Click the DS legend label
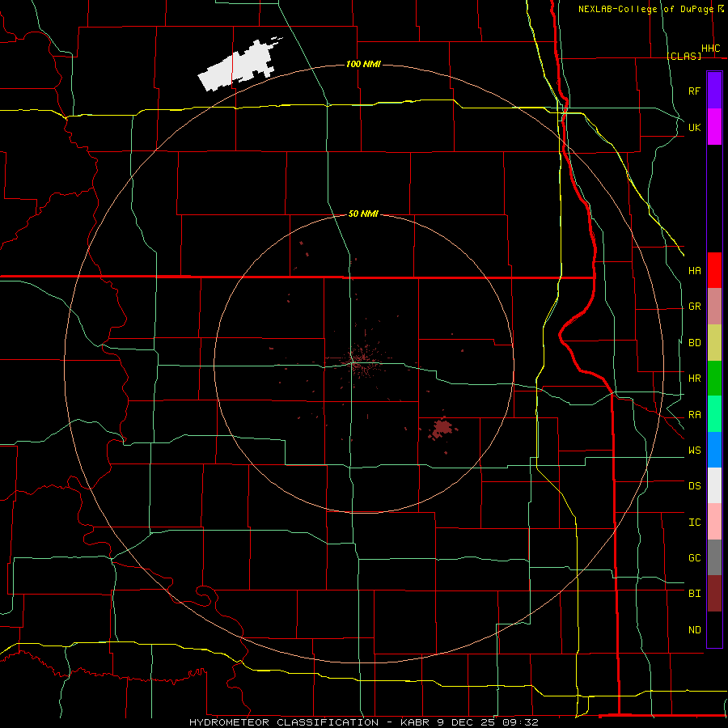Image resolution: width=728 pixels, height=728 pixels. [x=694, y=485]
